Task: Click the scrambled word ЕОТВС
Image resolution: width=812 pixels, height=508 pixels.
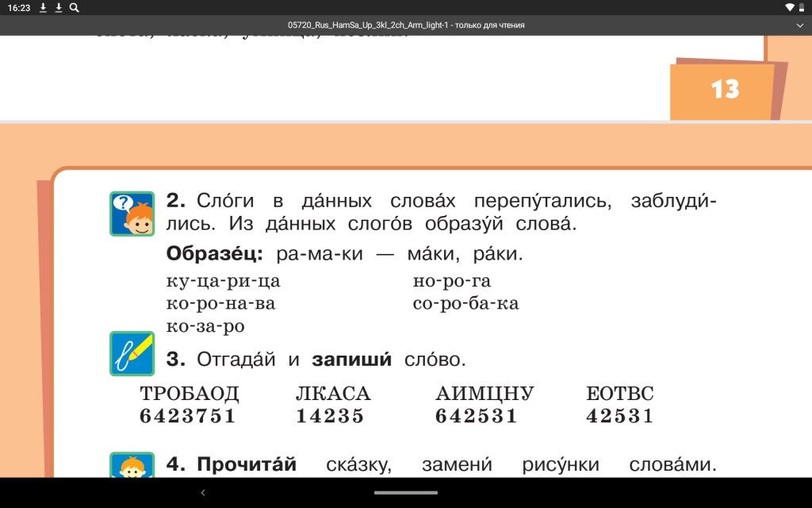Action: (x=620, y=394)
